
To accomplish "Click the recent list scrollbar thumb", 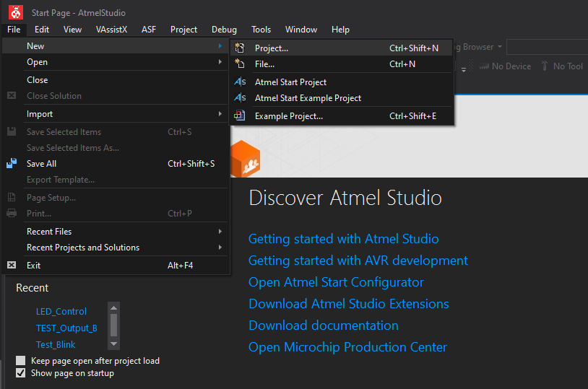I will 113,325.
